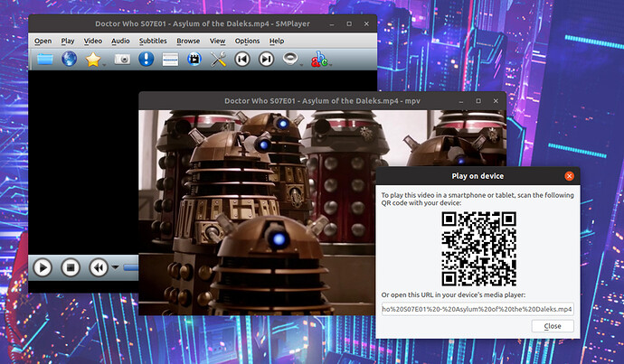This screenshot has width=624, height=364.
Task: Jump to previous track in toolbar
Action: 242,60
